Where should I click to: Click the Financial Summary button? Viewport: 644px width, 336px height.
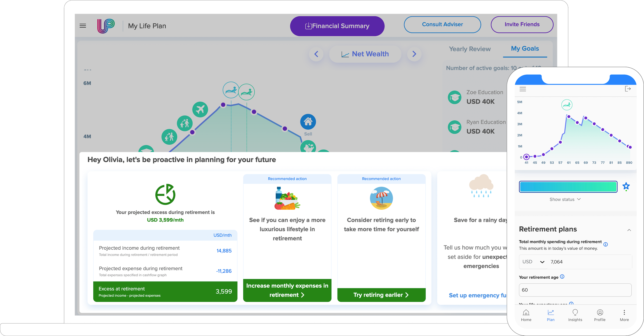[x=337, y=26]
